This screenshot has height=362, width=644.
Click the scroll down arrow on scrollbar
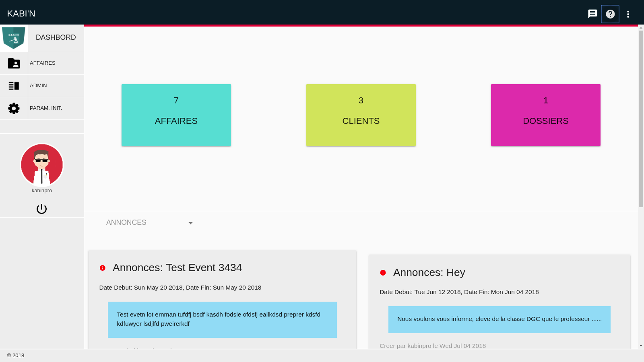pos(641,346)
